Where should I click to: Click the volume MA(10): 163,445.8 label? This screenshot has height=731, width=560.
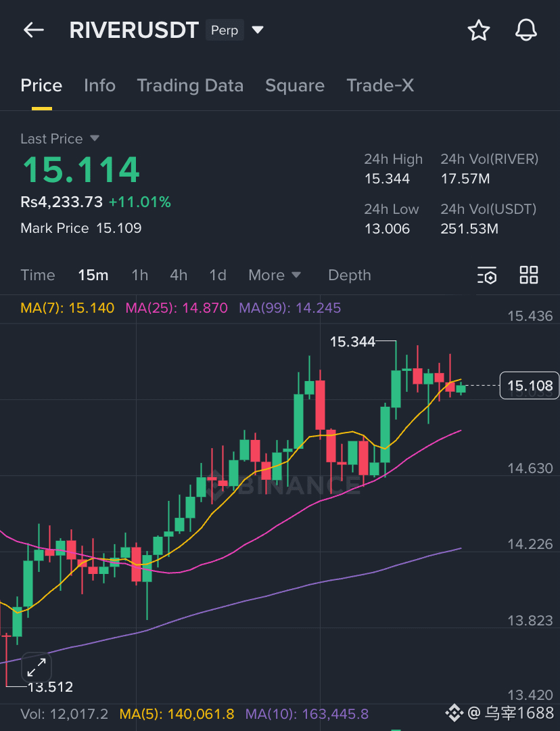tap(307, 714)
